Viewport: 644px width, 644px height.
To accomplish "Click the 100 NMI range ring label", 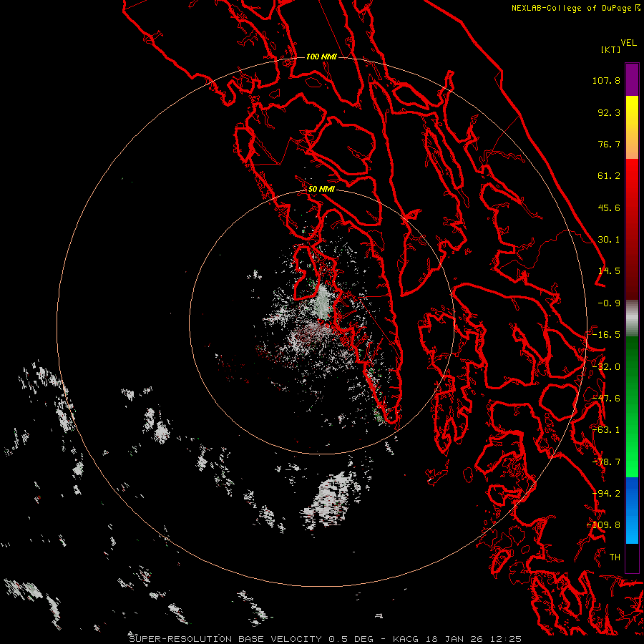I will pyautogui.click(x=321, y=57).
